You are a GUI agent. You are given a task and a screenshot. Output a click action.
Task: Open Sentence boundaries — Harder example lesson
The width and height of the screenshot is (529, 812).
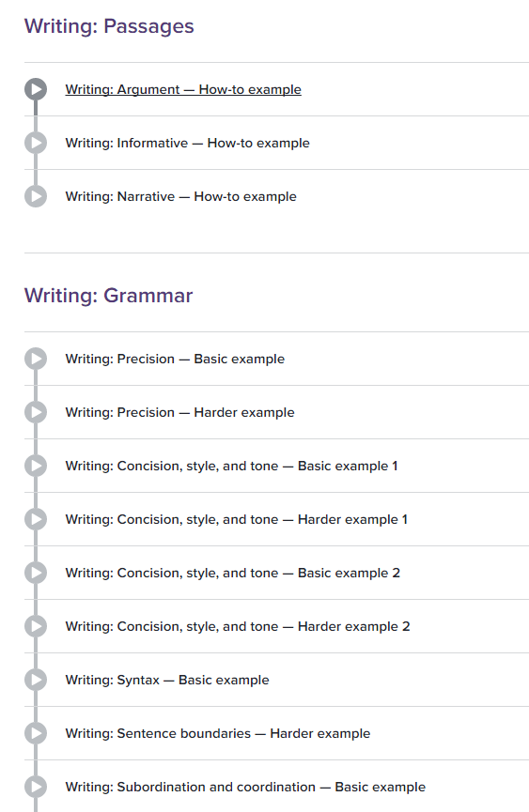tap(218, 734)
